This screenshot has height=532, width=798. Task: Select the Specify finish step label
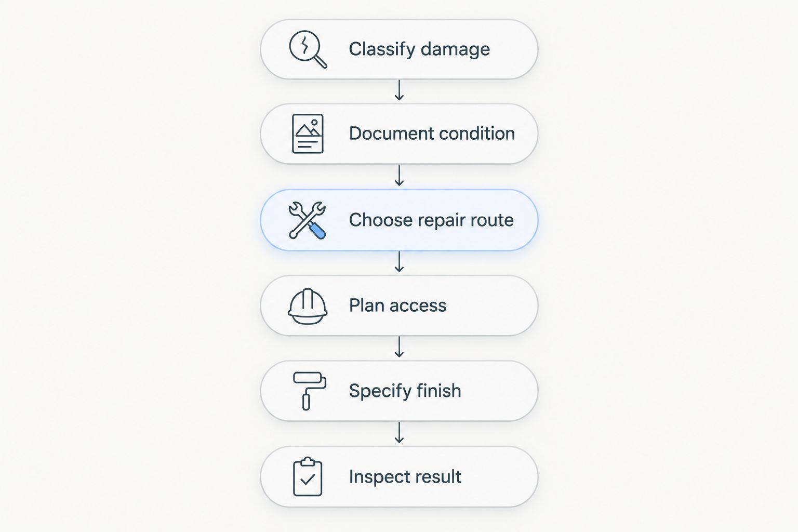coord(405,391)
